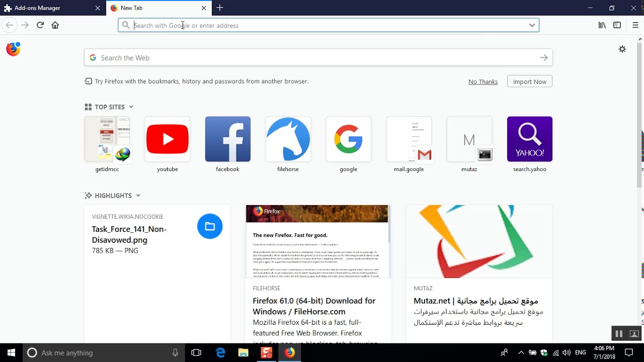Focus the address bar field

pos(329,25)
